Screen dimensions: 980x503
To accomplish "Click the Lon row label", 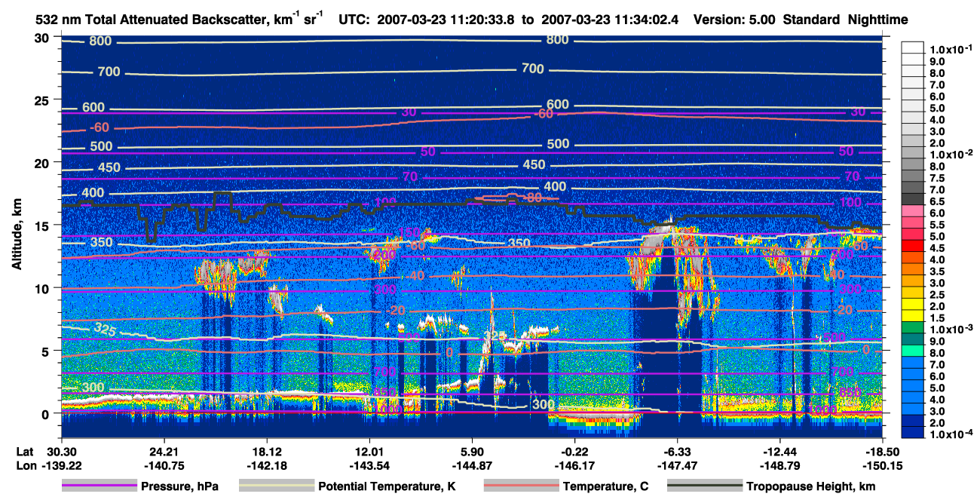I will click(x=26, y=466).
